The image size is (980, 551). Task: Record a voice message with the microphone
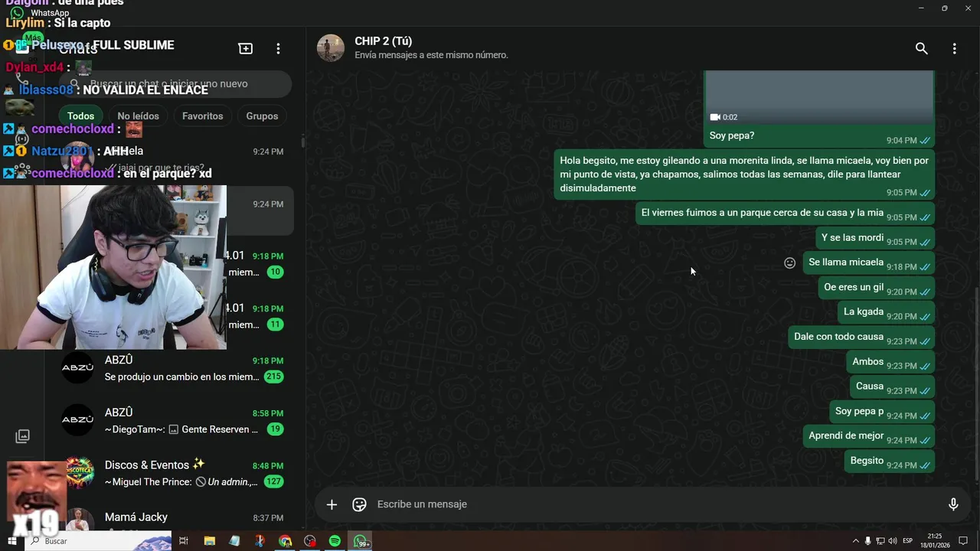953,504
